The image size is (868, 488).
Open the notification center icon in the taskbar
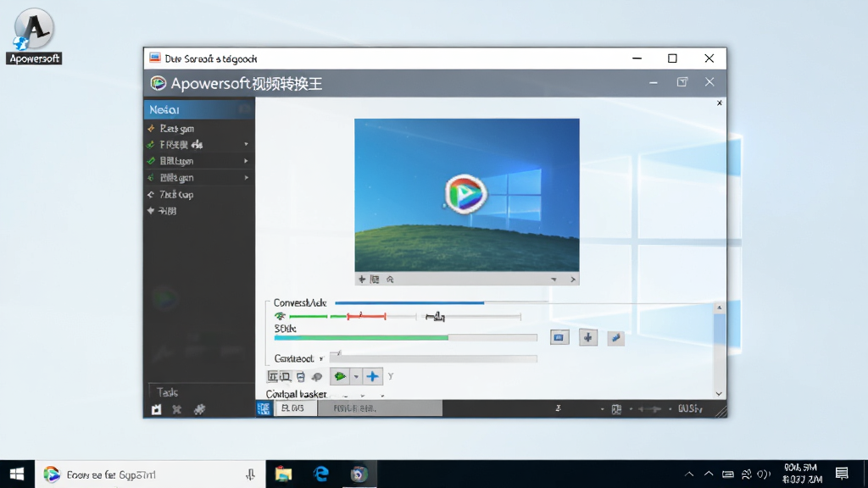(842, 474)
